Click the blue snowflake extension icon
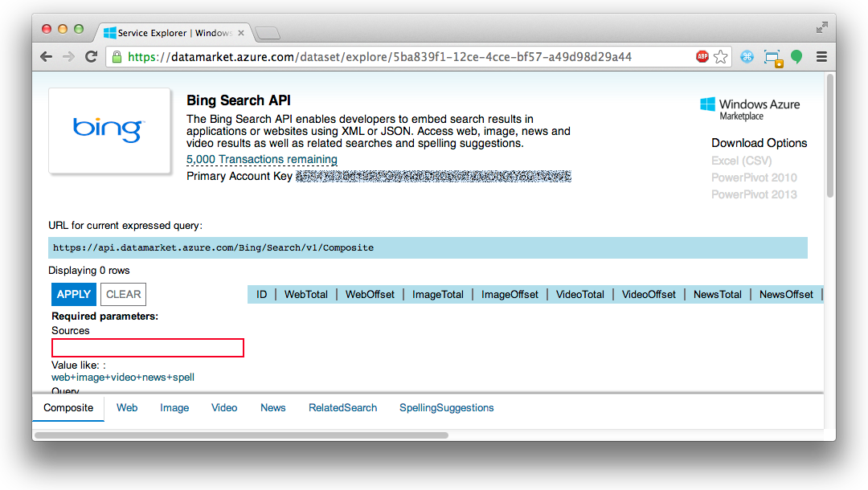 pyautogui.click(x=747, y=56)
